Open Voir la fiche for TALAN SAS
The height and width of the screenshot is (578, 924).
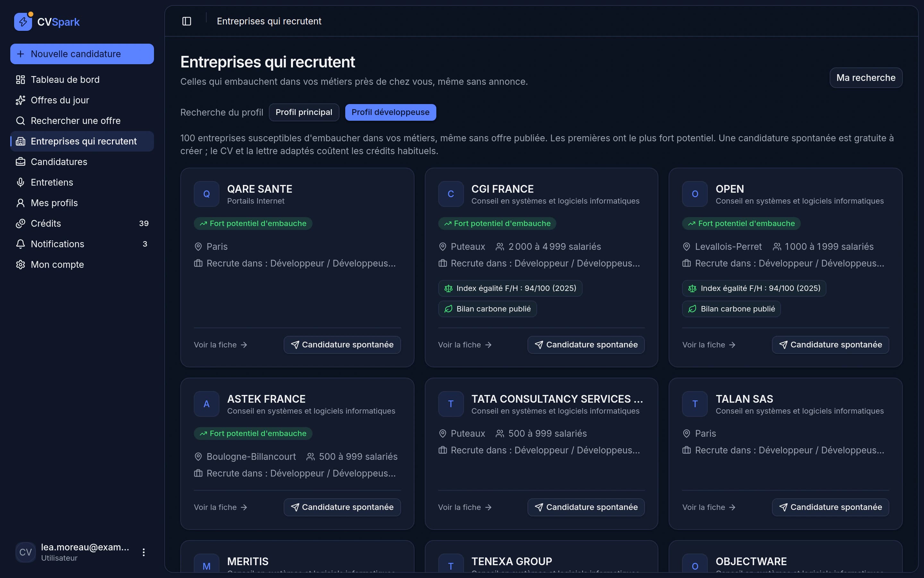[709, 507]
